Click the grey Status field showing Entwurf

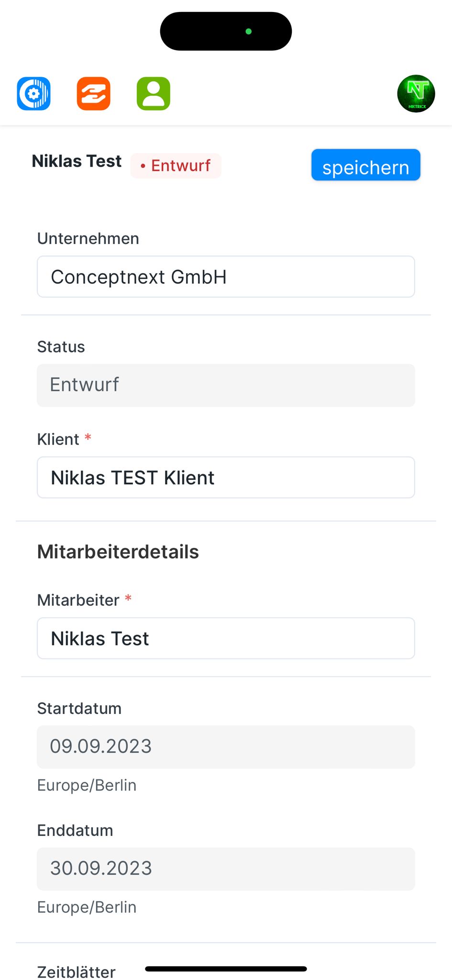click(226, 385)
